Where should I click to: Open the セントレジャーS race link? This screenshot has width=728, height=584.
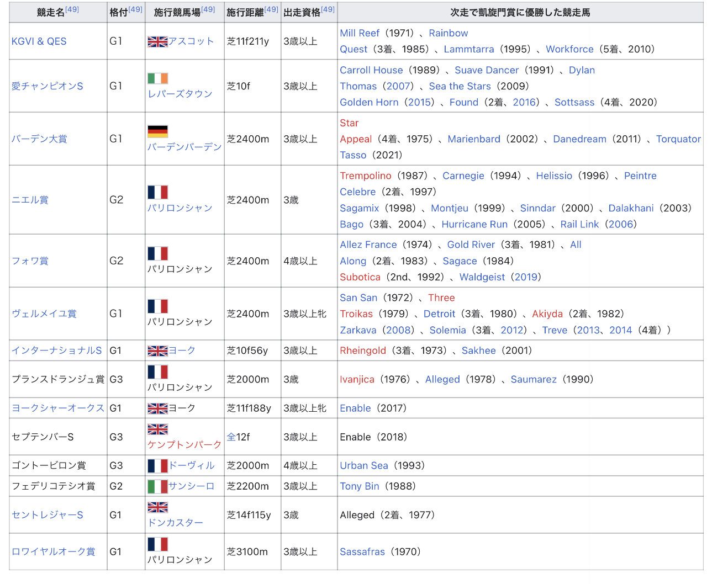click(48, 515)
